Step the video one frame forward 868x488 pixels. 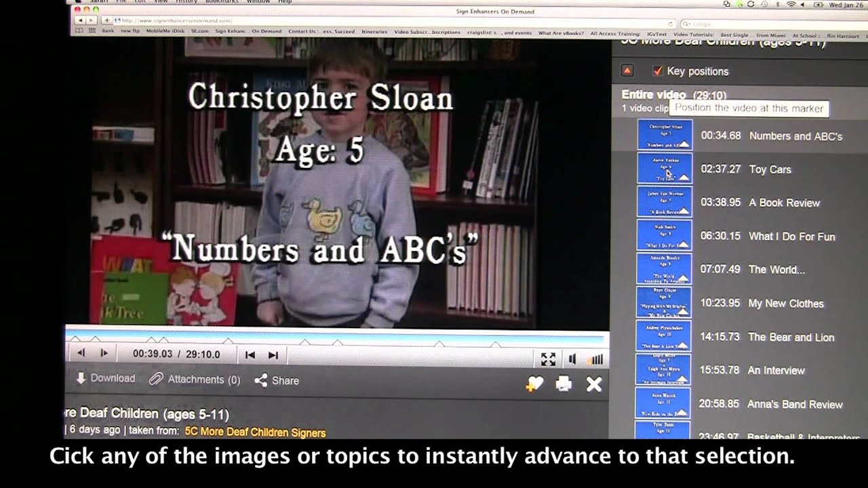(x=104, y=353)
